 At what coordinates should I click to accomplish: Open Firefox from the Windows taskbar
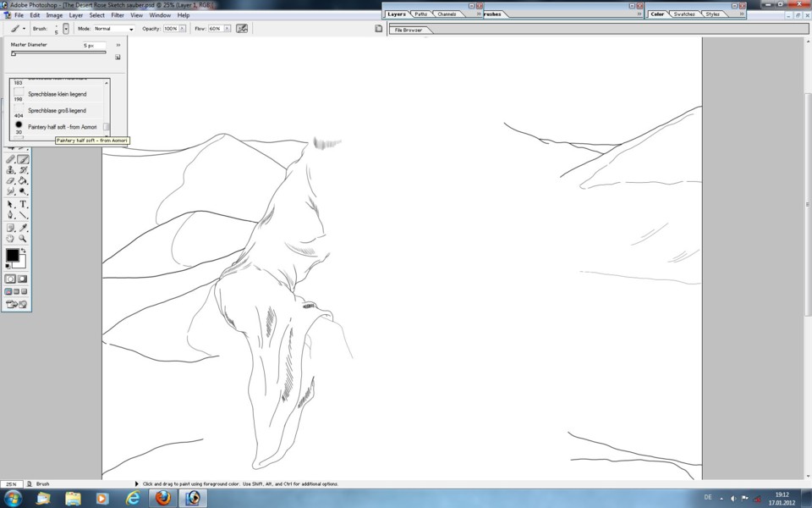(162, 498)
